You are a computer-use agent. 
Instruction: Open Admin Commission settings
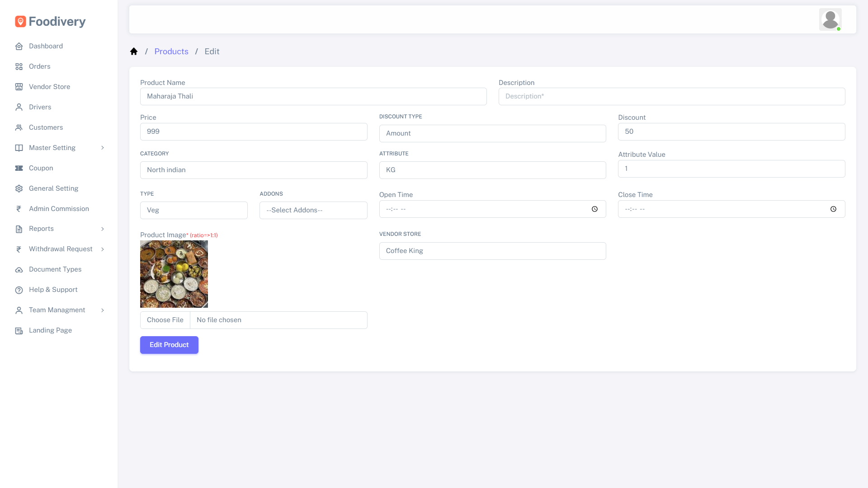[59, 209]
